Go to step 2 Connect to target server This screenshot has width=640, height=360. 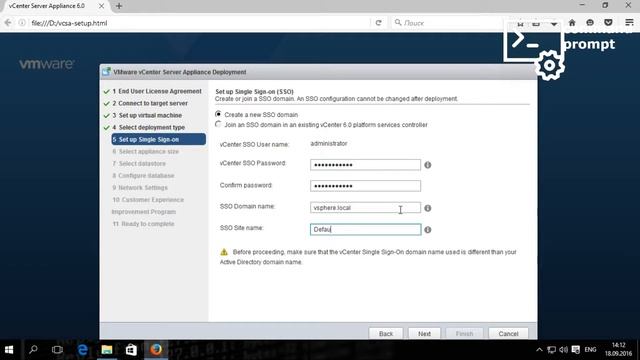(x=150, y=103)
